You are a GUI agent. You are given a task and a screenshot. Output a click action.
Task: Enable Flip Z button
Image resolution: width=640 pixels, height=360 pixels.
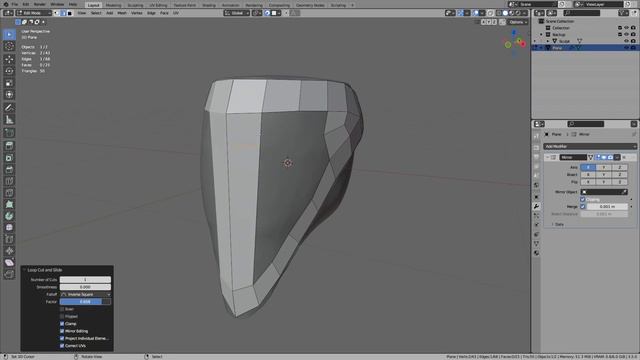click(620, 182)
